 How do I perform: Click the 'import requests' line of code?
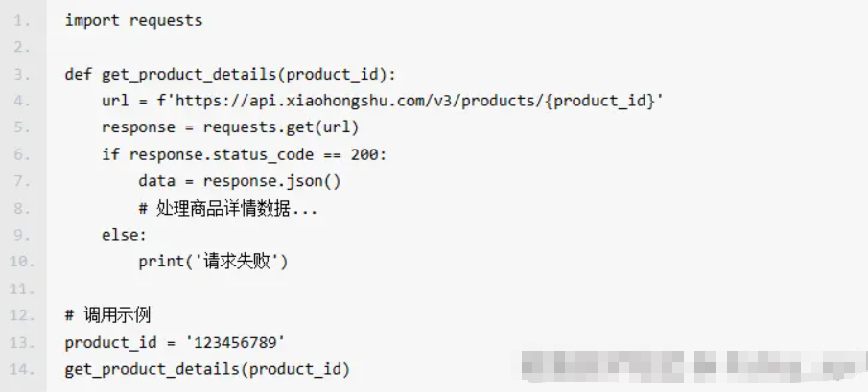point(133,20)
